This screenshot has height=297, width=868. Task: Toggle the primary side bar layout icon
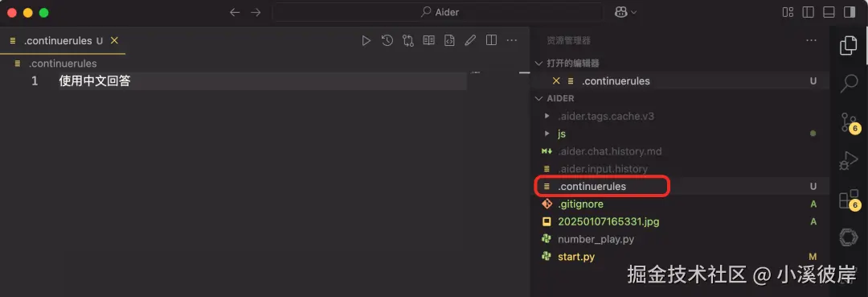click(809, 12)
